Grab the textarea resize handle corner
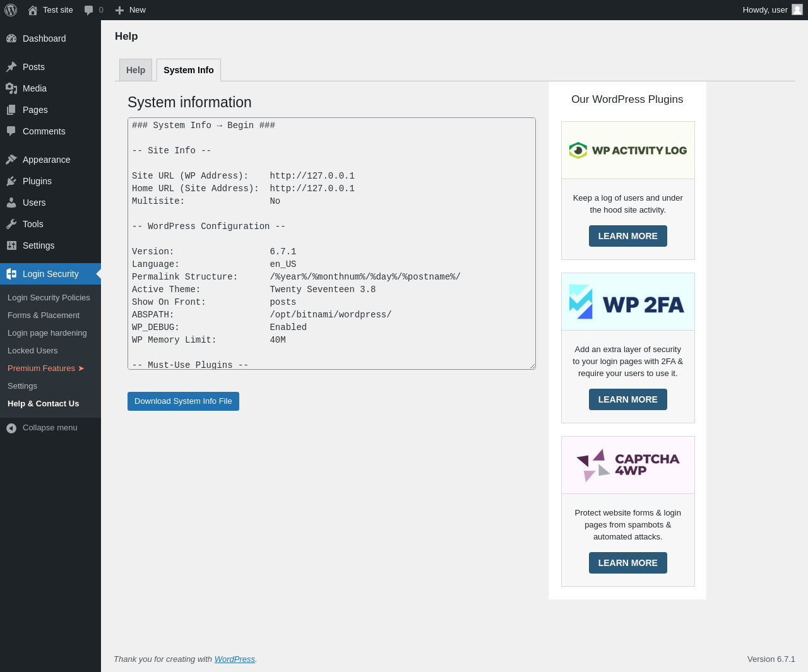Viewport: 808px width, 672px height. pos(532,366)
